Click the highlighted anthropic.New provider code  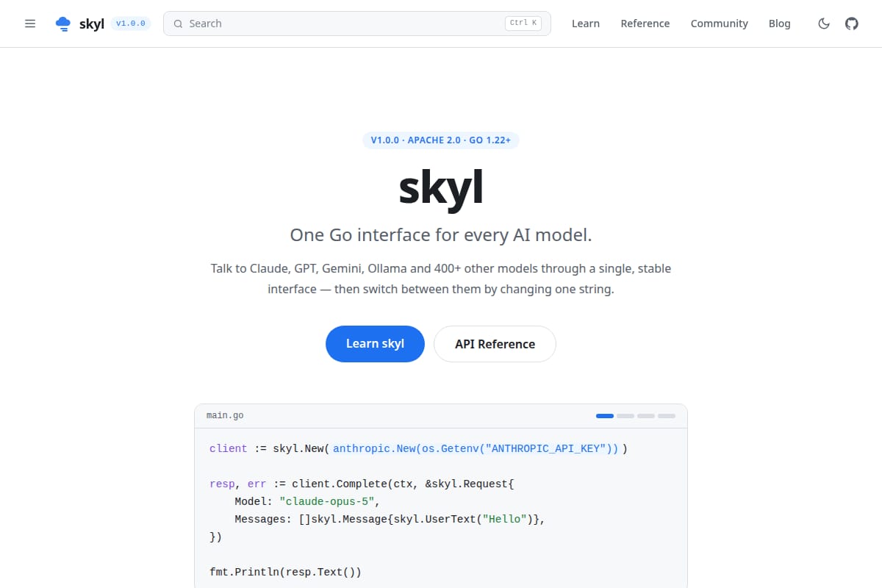click(476, 448)
